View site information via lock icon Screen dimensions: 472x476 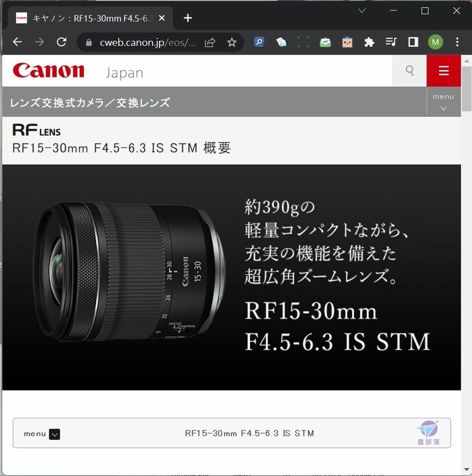(89, 42)
